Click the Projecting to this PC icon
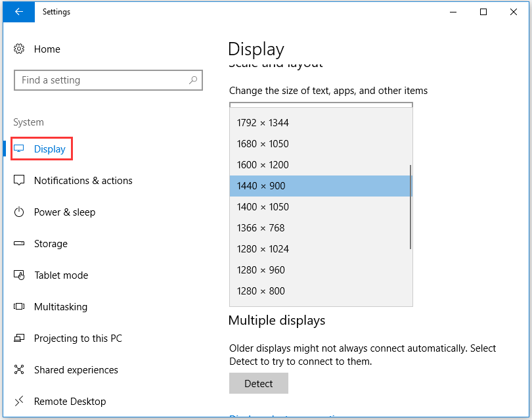Screen dimensions: 532x420 click(19, 338)
